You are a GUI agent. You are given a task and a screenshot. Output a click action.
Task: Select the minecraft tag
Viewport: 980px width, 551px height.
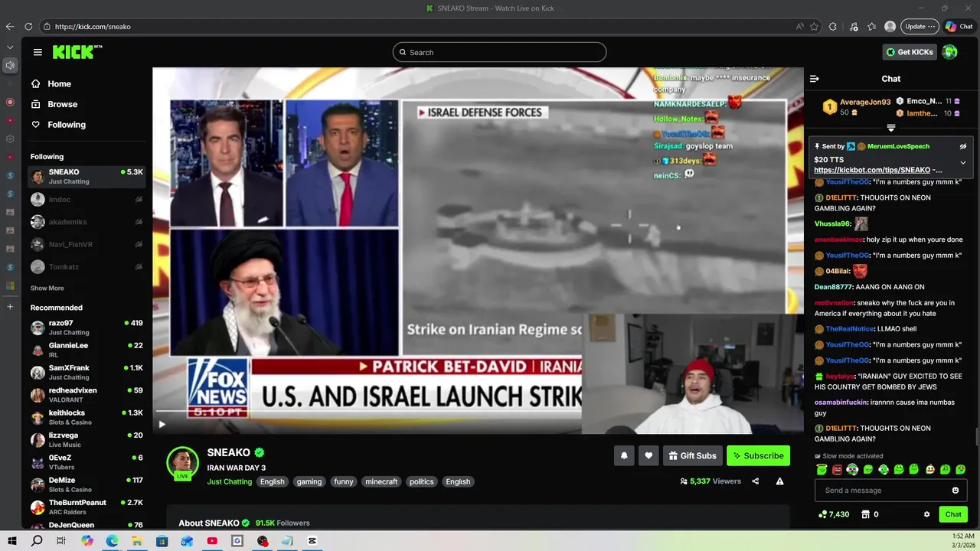tap(381, 481)
